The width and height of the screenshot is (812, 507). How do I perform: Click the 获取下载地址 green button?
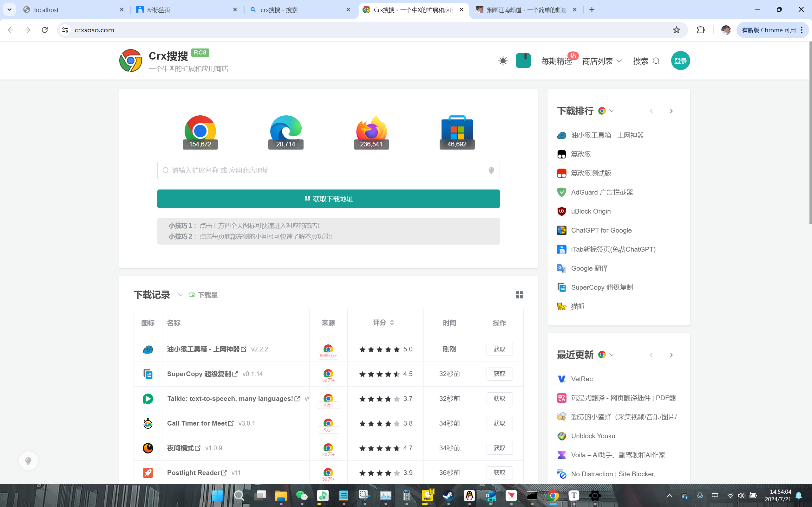(x=328, y=199)
